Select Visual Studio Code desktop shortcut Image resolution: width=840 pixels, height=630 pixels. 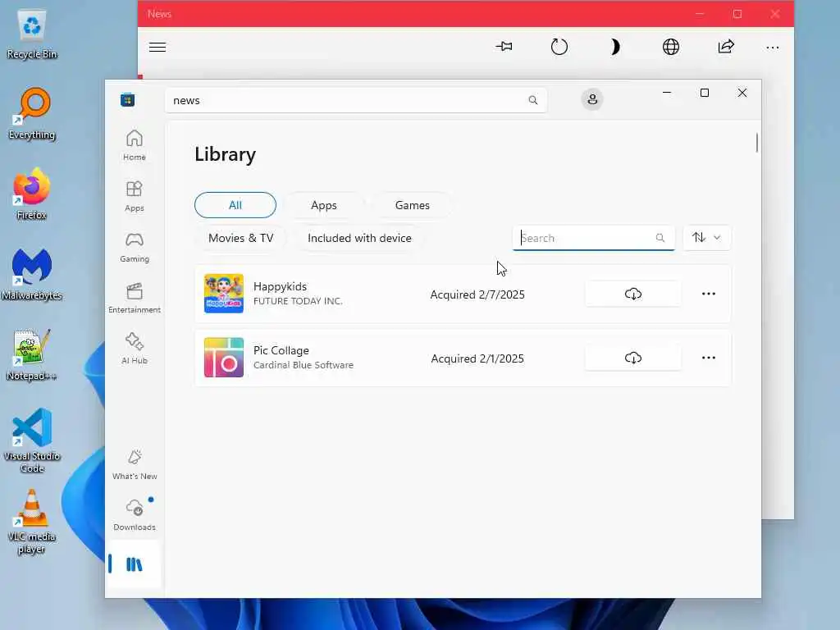click(32, 441)
